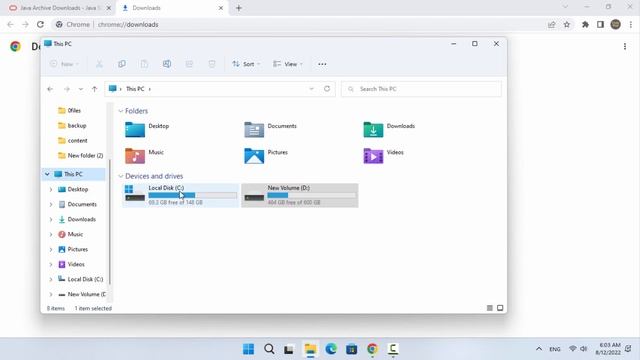Go up one folder level
Screen dimensions: 640x360
tap(95, 89)
